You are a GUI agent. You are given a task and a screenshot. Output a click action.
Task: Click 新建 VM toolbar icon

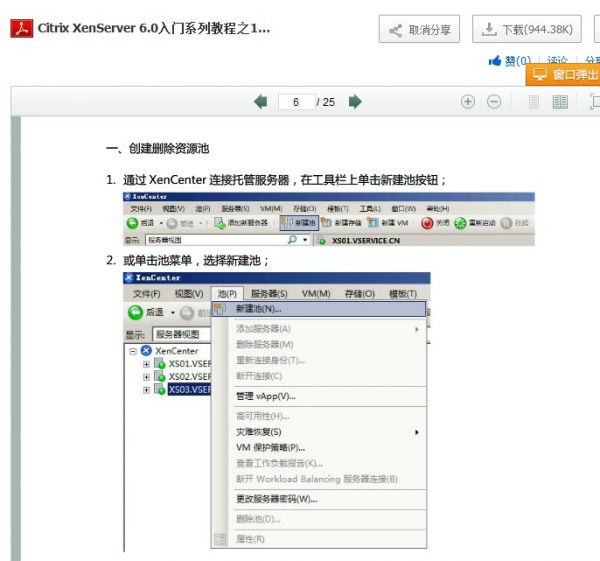[x=373, y=223]
